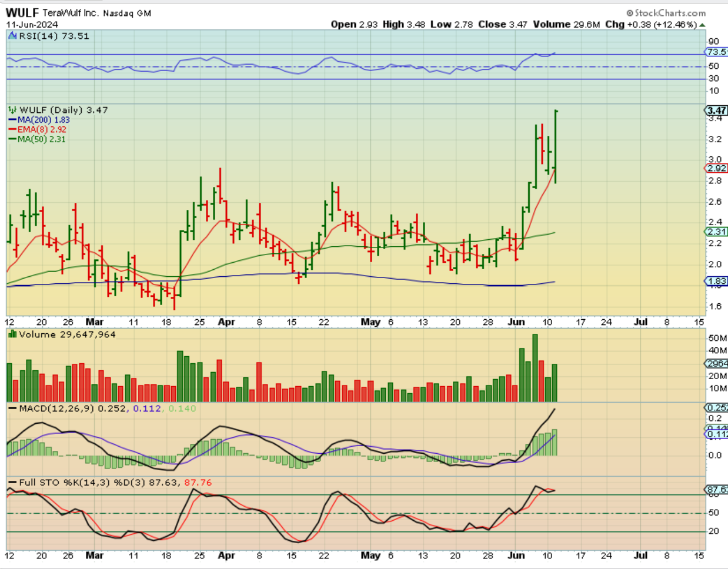
Task: Click the WULF ticker symbol in the header
Action: 23,12
